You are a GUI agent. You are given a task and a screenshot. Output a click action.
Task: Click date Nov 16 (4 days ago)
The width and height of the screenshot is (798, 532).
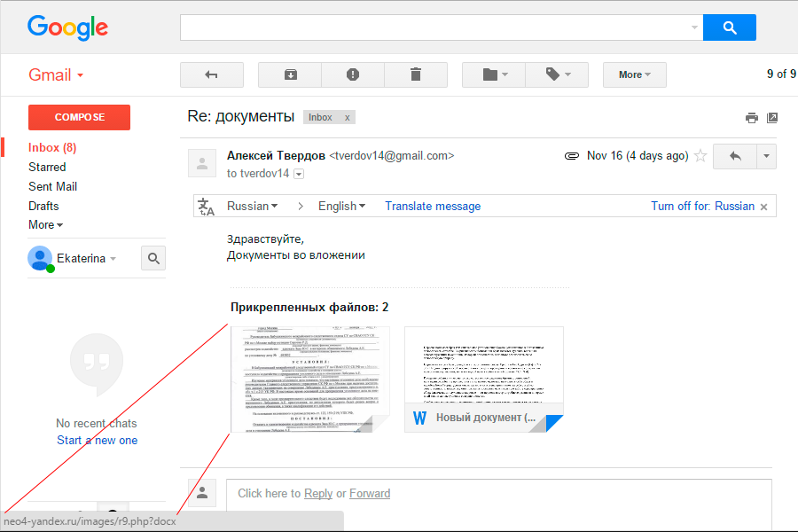point(638,156)
